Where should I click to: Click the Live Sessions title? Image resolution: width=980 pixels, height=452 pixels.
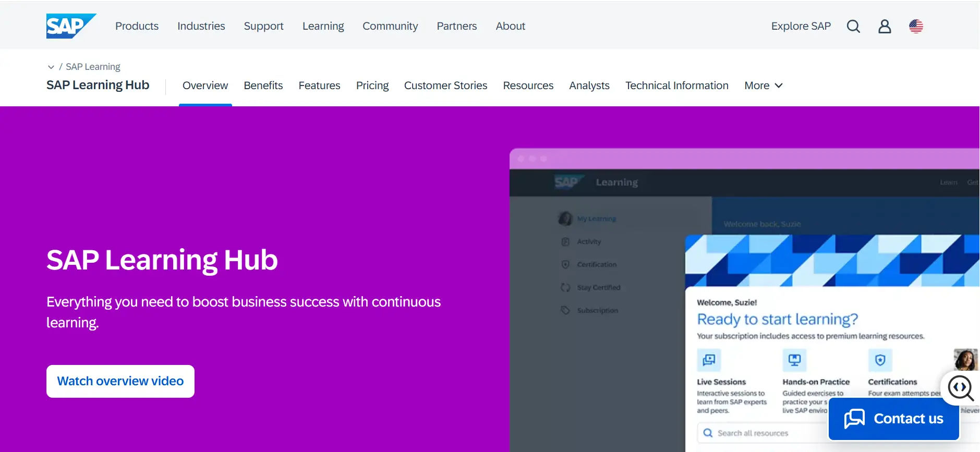point(721,382)
